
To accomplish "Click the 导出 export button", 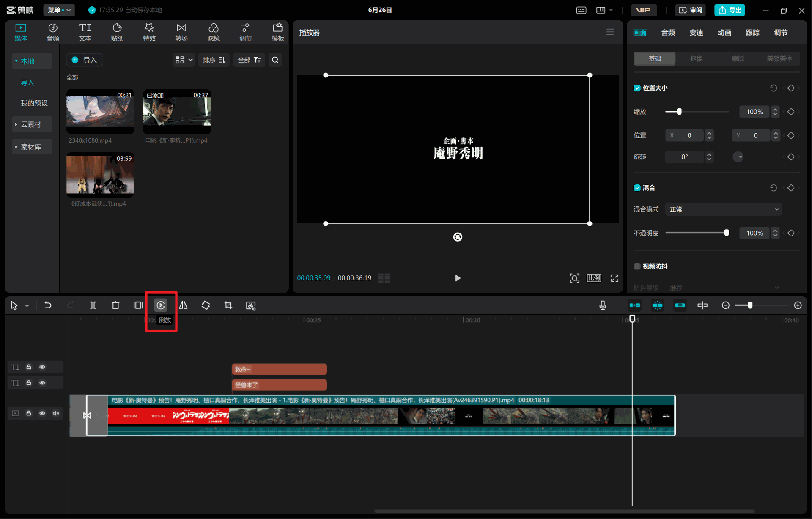I will (x=730, y=10).
